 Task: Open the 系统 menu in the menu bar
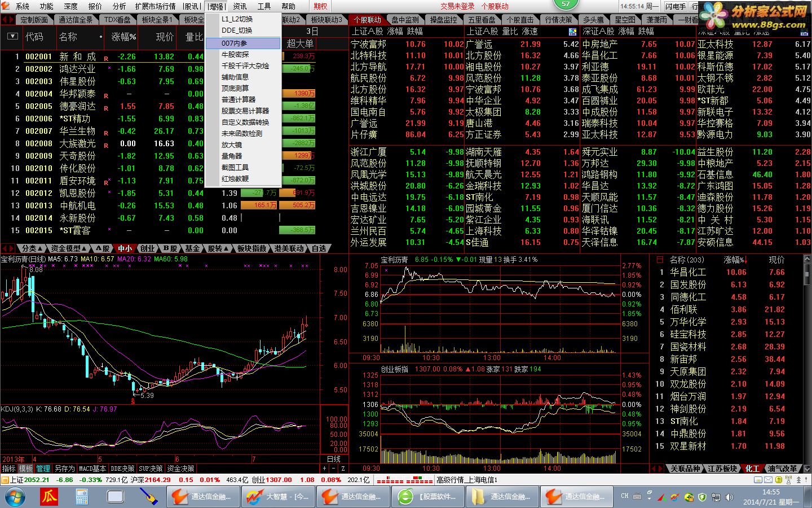click(23, 6)
